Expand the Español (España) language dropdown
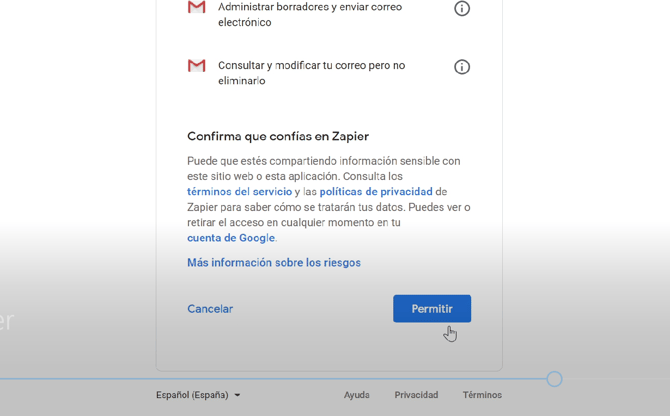Image resolution: width=670 pixels, height=416 pixels. click(x=198, y=395)
